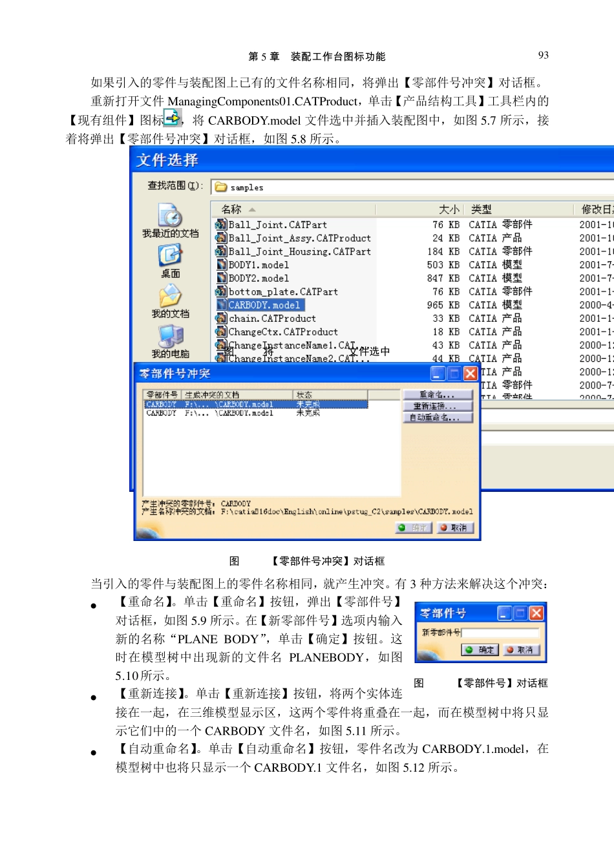Screen dimensions: 614x868
Task: Click the BODY1.model file icon
Action: (x=222, y=265)
